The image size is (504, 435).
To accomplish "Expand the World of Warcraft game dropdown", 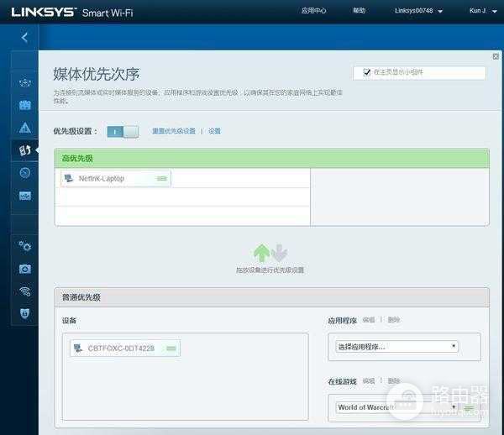I will 397,407.
